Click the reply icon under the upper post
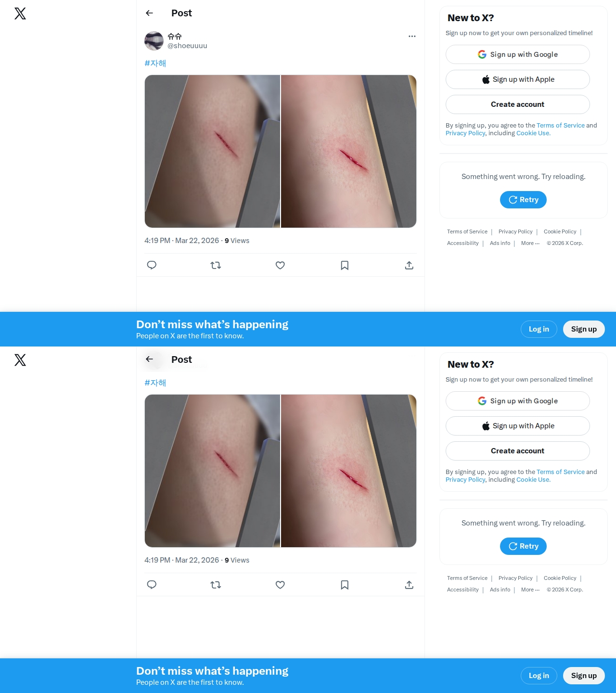Screen dimensions: 616x693 (152, 265)
